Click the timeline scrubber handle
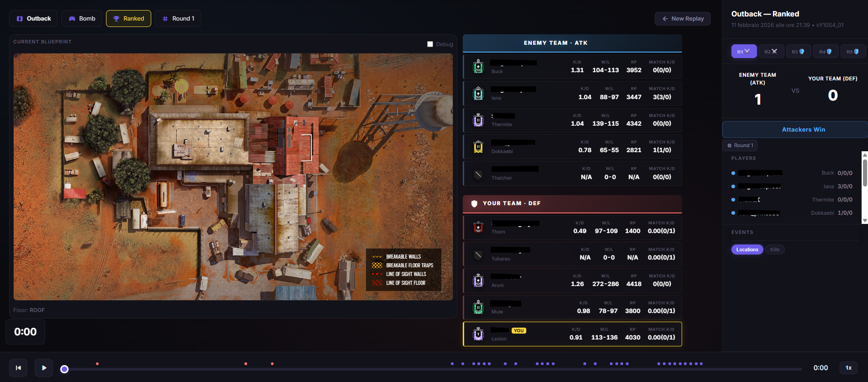This screenshot has width=868, height=382. [x=64, y=369]
